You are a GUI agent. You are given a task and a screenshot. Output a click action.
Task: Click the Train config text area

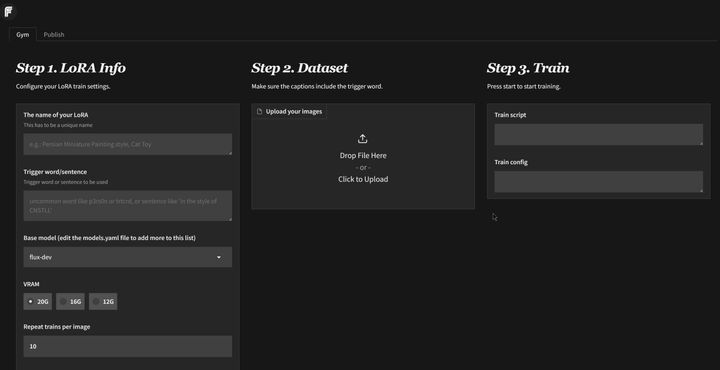tap(598, 182)
